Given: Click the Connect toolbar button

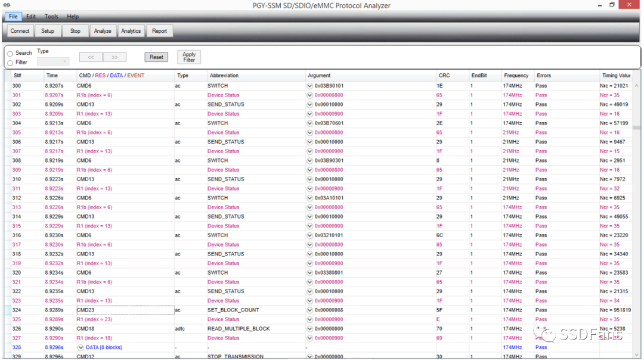Looking at the screenshot, I should (x=20, y=31).
